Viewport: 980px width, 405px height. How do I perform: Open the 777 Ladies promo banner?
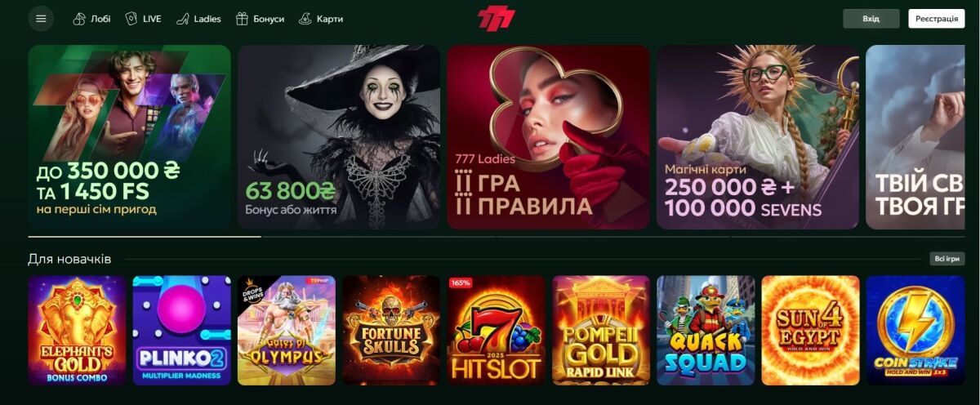(x=548, y=137)
